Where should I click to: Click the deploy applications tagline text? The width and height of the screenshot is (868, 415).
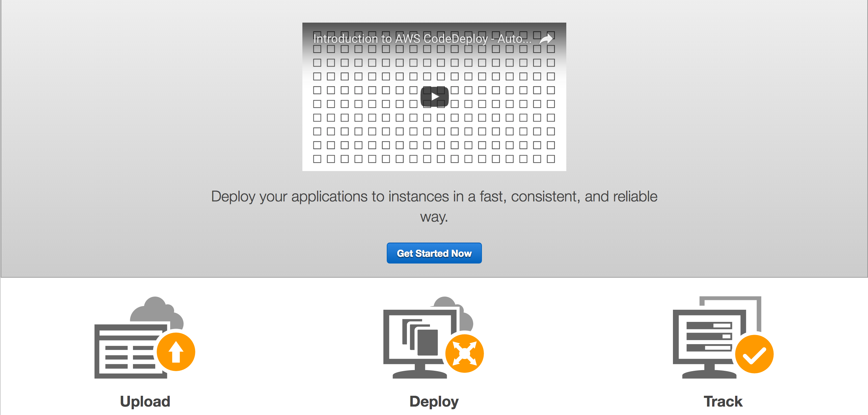(x=434, y=206)
